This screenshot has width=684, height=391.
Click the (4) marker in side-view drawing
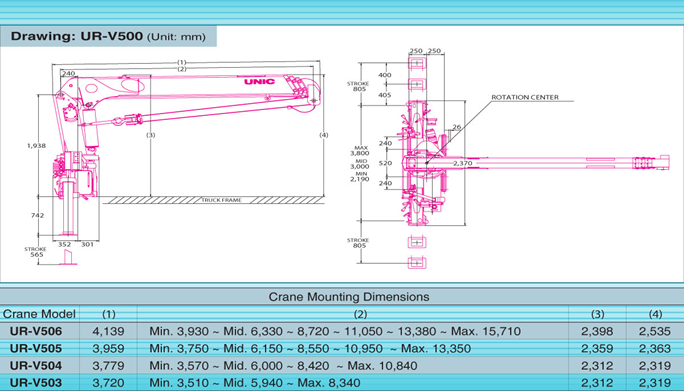324,135
